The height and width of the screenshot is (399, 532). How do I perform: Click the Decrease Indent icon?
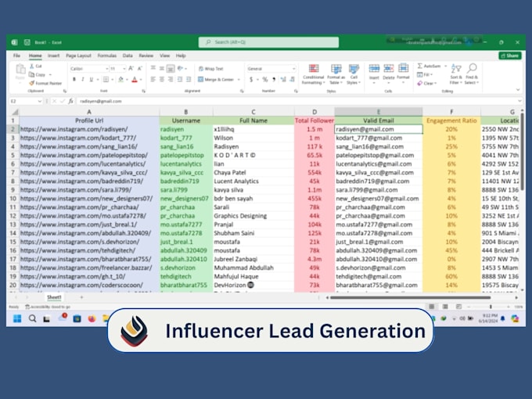pos(179,79)
